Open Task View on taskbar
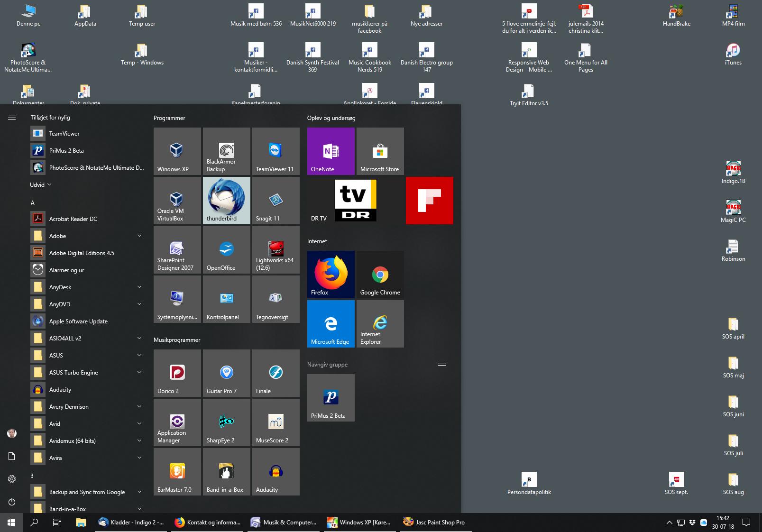762x532 pixels. 57,523
